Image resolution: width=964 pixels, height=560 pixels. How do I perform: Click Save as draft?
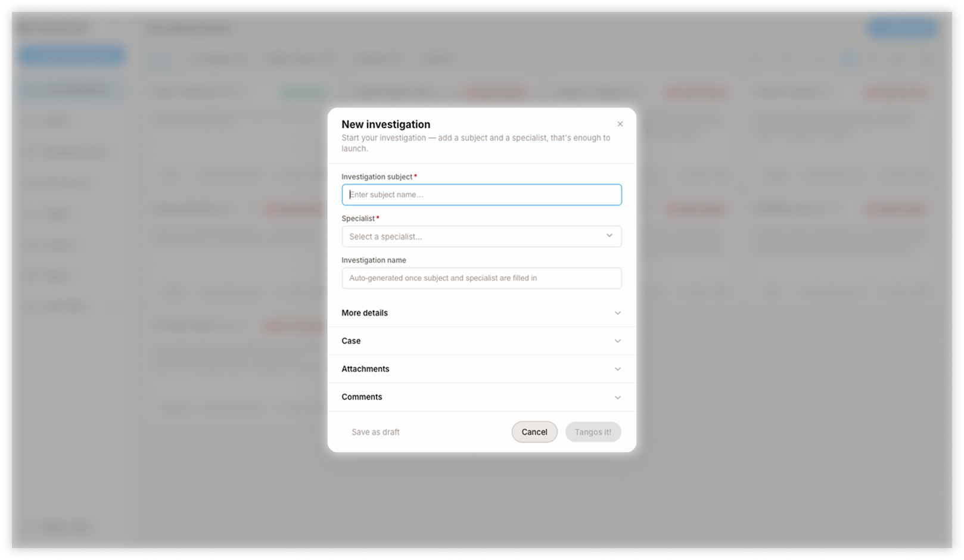pos(375,432)
